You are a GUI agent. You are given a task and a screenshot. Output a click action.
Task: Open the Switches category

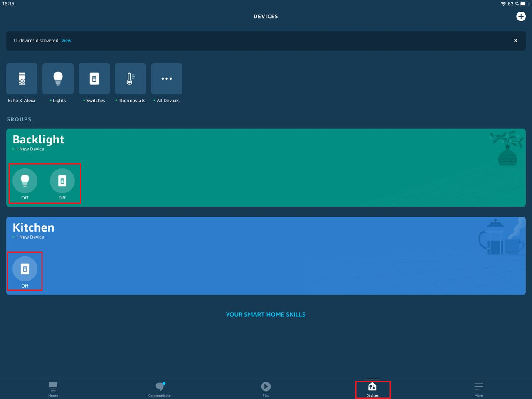point(94,79)
